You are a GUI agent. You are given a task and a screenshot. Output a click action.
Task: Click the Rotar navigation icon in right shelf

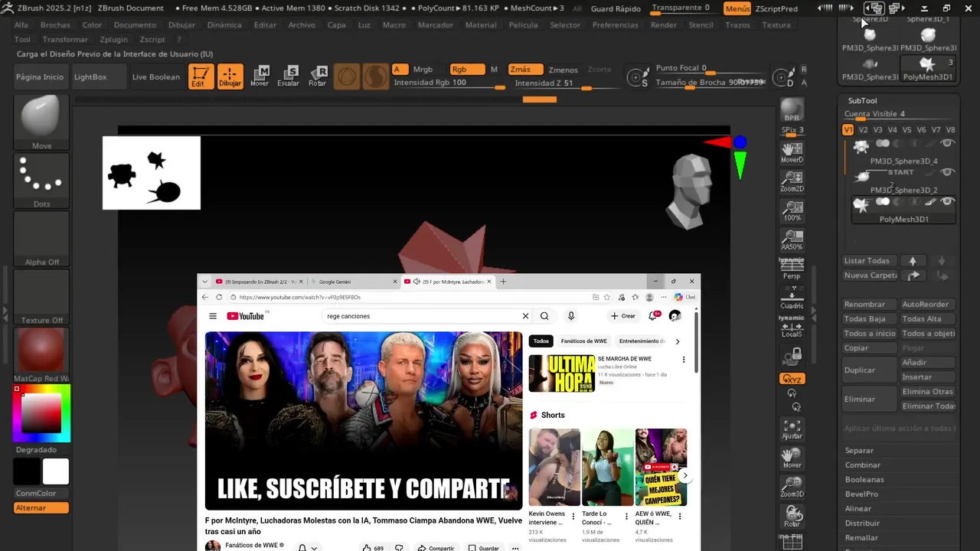pyautogui.click(x=792, y=517)
